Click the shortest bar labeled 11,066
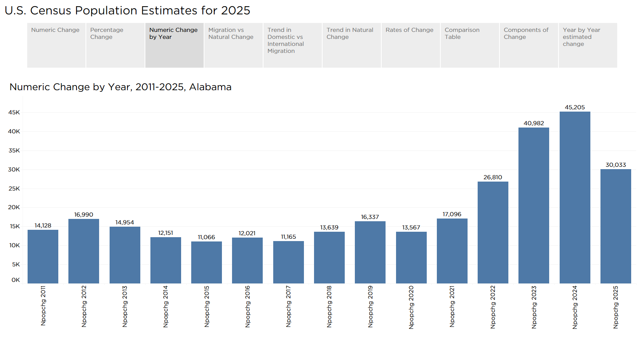The width and height of the screenshot is (644, 341). click(206, 262)
